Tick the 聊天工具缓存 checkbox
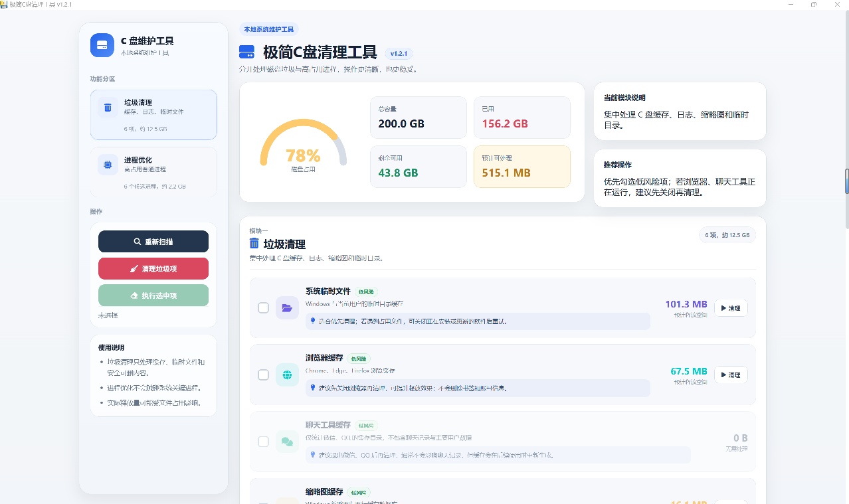 pos(263,442)
